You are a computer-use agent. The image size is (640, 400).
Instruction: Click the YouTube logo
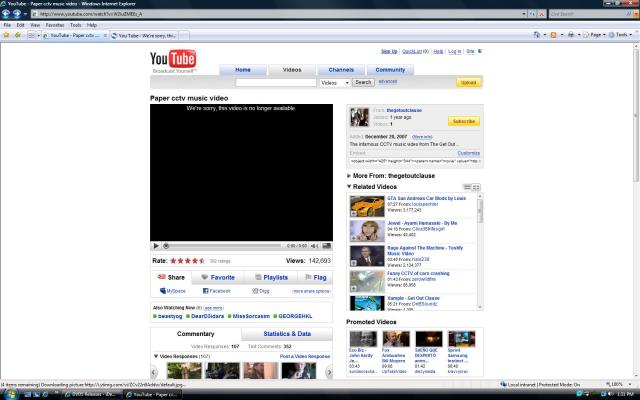pos(173,59)
